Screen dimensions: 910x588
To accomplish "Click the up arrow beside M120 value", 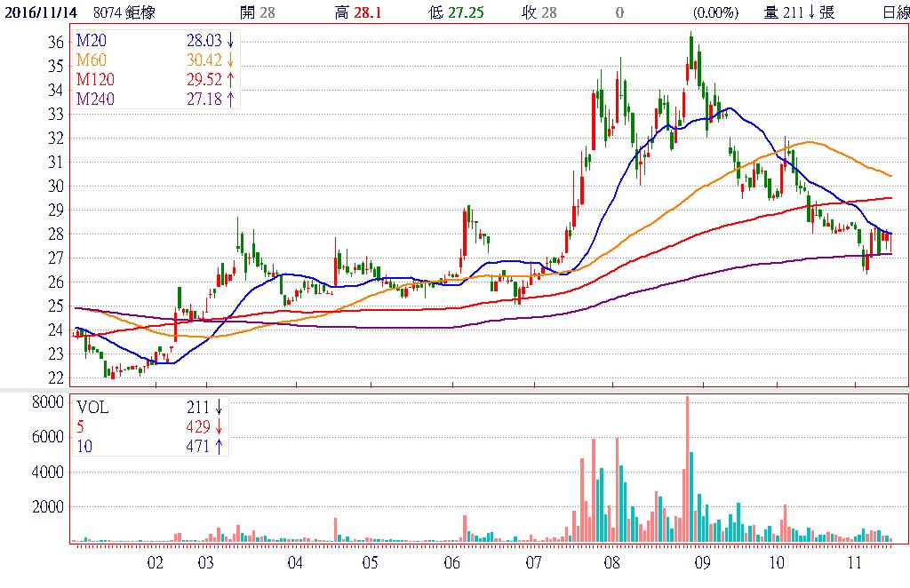I will (231, 80).
